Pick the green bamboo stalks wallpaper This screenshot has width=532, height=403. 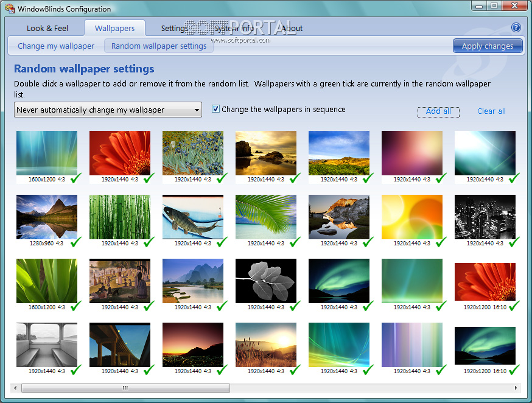[x=120, y=217]
